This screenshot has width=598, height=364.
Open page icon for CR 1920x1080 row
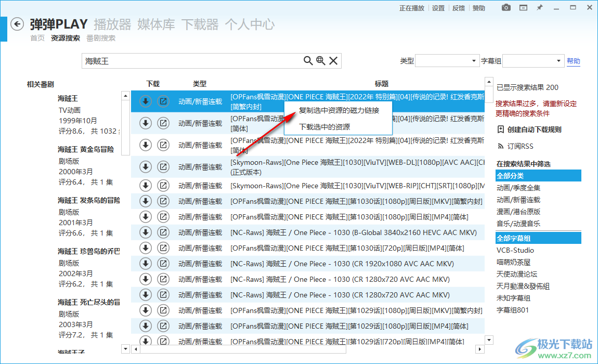[x=163, y=264]
